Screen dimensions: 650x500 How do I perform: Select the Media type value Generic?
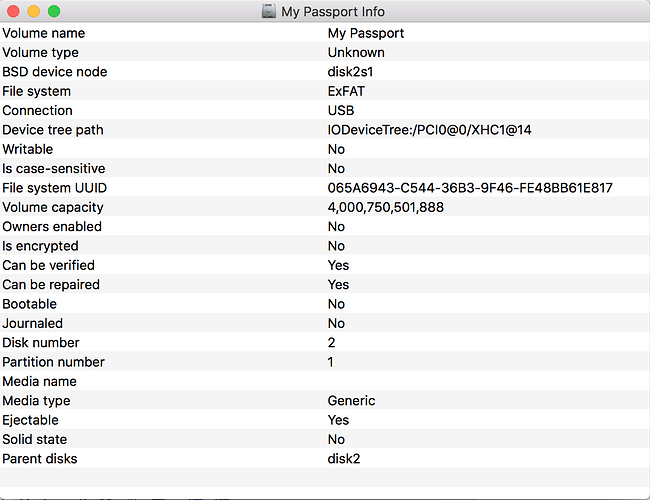click(351, 401)
